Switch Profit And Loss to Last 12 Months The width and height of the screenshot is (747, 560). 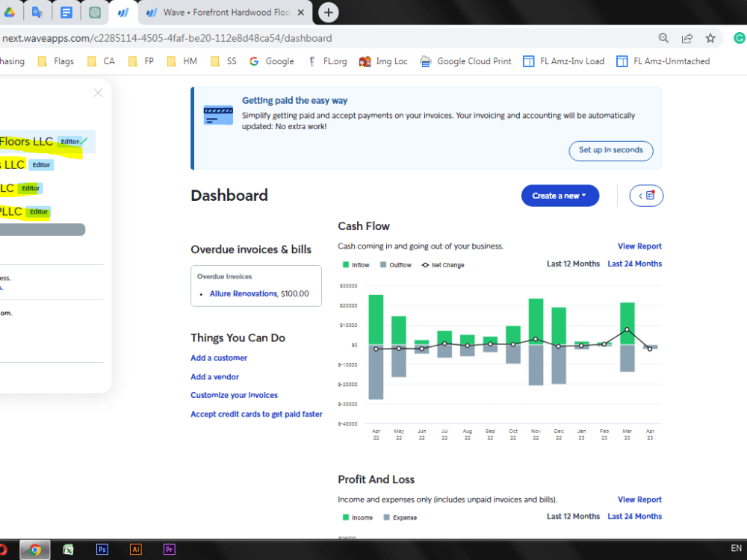pos(573,516)
